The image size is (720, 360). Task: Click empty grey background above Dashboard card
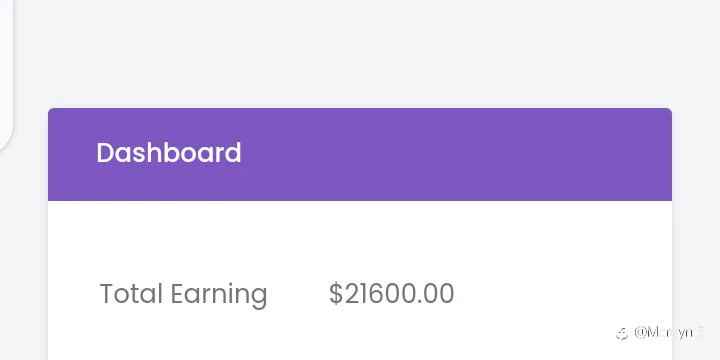point(360,53)
